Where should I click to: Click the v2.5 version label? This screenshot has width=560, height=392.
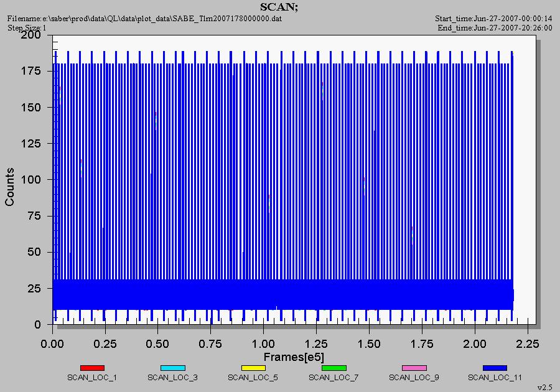tap(544, 387)
